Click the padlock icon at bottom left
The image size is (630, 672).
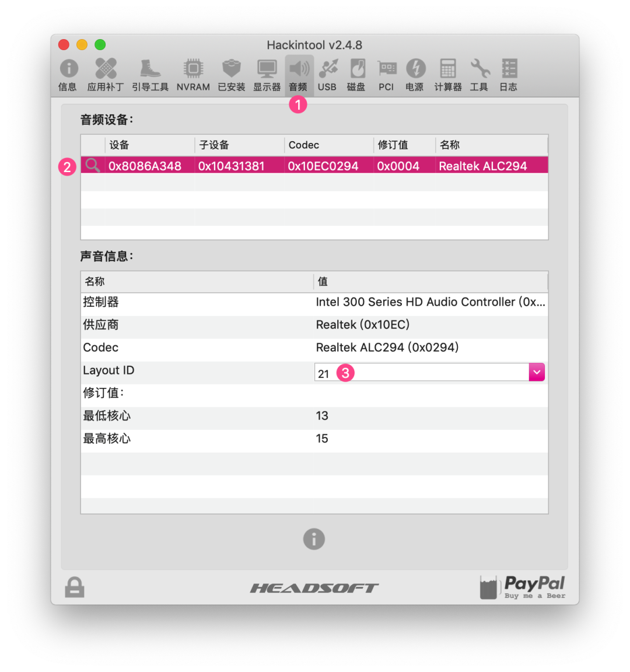click(75, 587)
